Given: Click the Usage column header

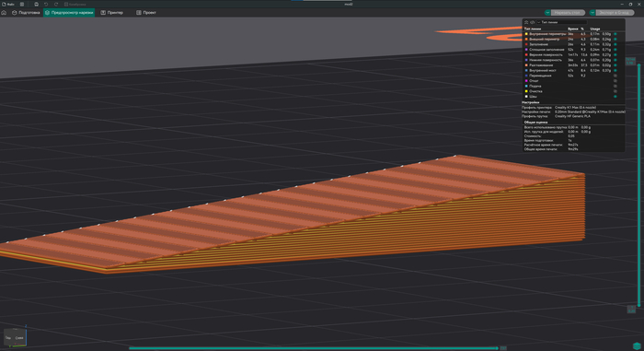Looking at the screenshot, I should (595, 29).
